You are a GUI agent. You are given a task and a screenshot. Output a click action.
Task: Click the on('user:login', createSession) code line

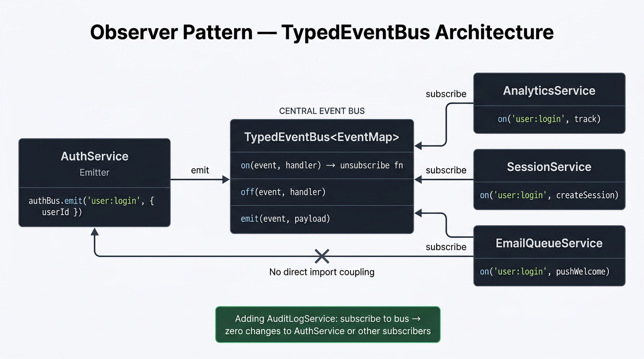549,195
